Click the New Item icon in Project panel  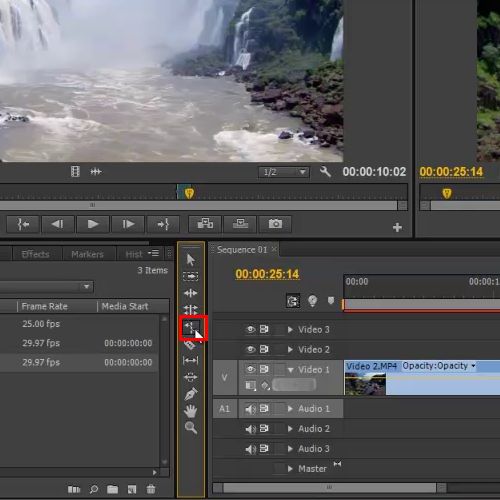pyautogui.click(x=132, y=489)
